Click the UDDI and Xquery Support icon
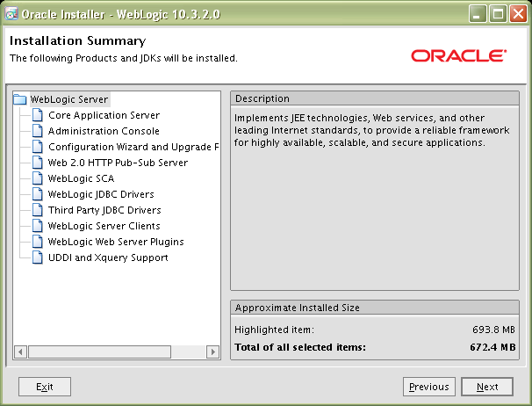This screenshot has width=532, height=406. [x=37, y=257]
